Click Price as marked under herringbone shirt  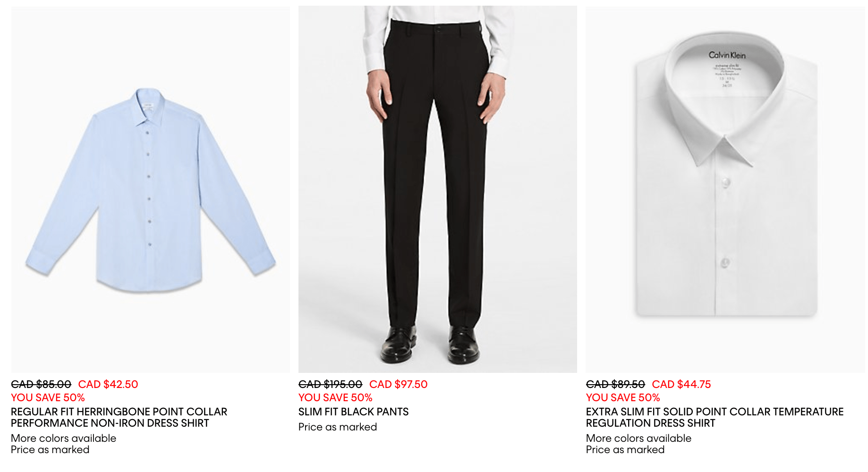coord(51,449)
